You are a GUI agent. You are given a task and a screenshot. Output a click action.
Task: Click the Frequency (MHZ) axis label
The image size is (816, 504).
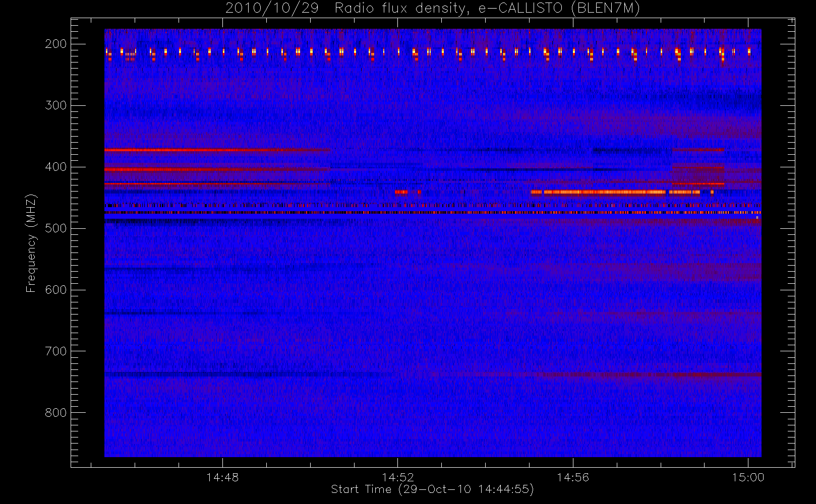click(31, 243)
